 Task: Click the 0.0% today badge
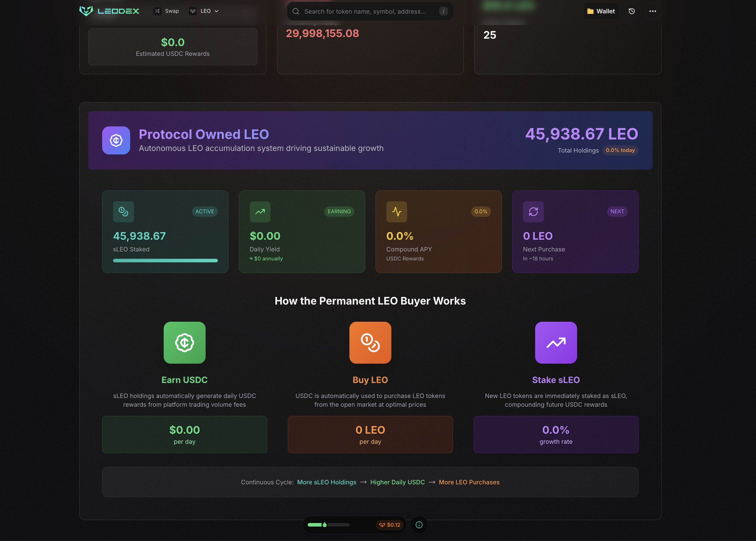[620, 150]
